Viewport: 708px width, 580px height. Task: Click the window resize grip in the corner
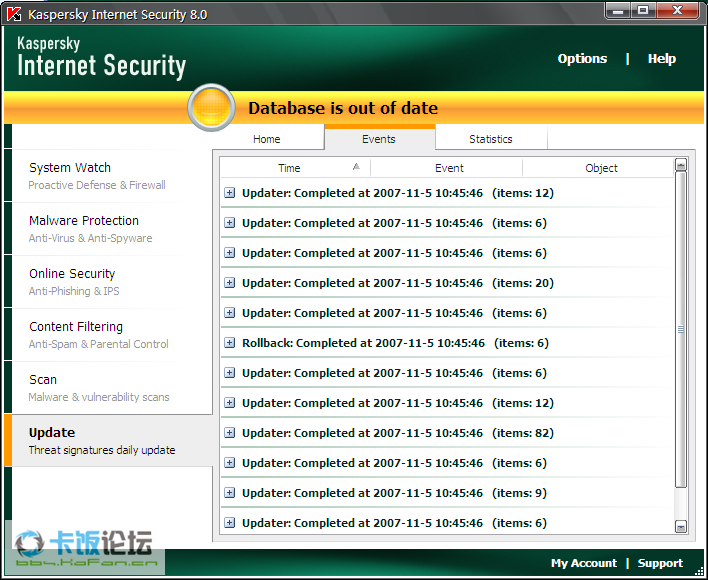tap(699, 571)
